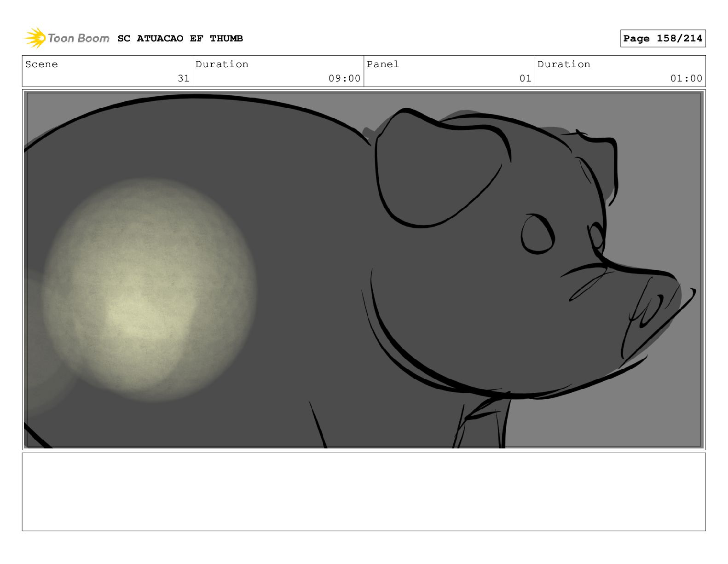Click the 'Page 158/214' page indicator

pyautogui.click(x=663, y=39)
